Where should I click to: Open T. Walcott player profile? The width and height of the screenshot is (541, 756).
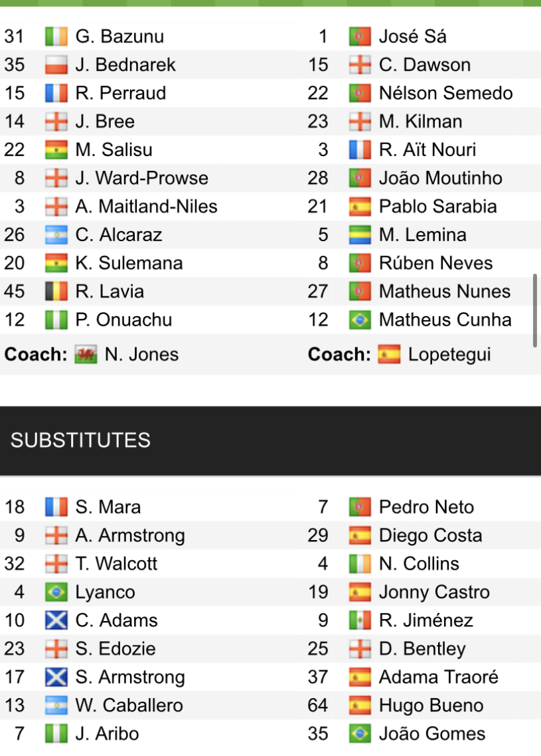[x=116, y=565]
